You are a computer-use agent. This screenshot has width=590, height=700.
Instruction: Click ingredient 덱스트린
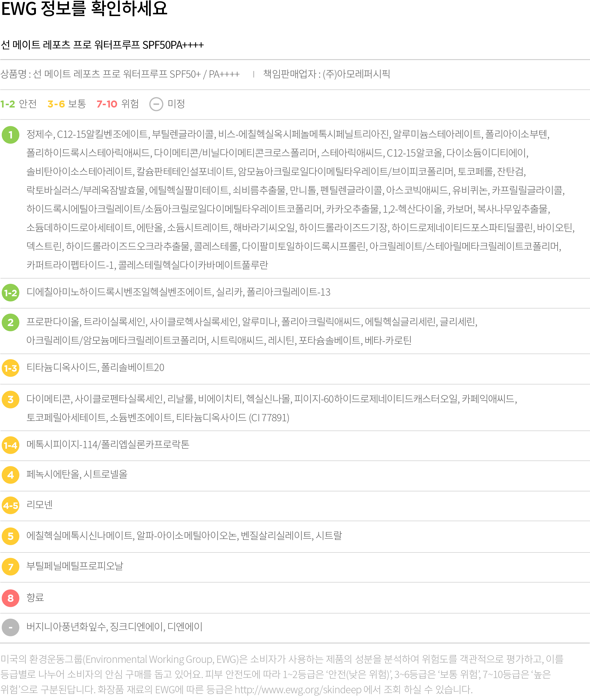[x=44, y=247]
